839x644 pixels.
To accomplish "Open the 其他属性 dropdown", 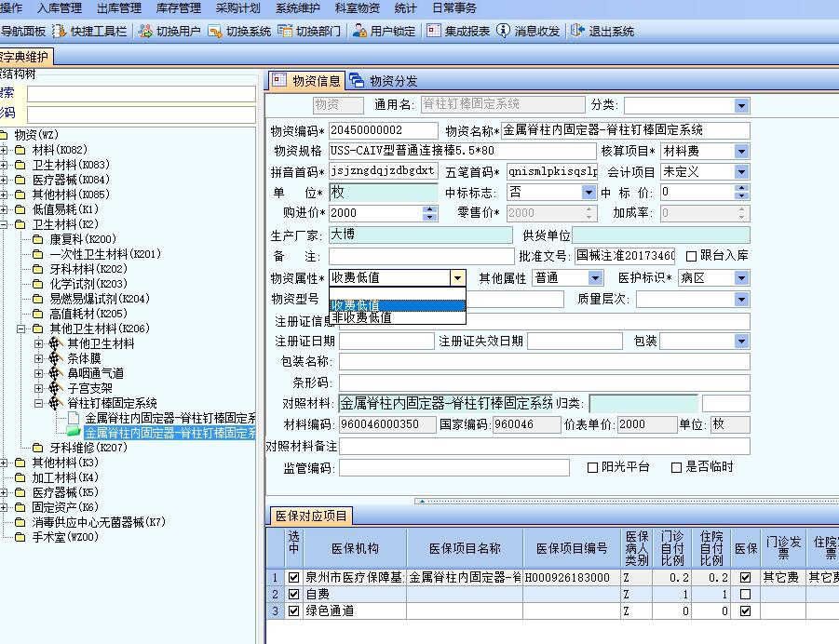I will pyautogui.click(x=595, y=278).
